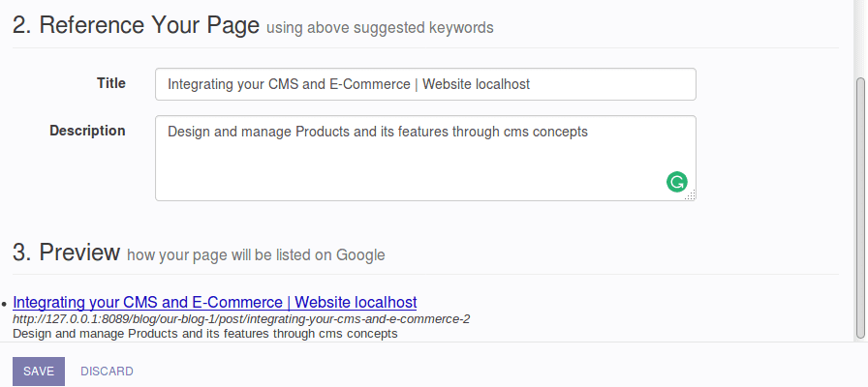
Task: Click the italic preview URL text
Action: pos(241,319)
